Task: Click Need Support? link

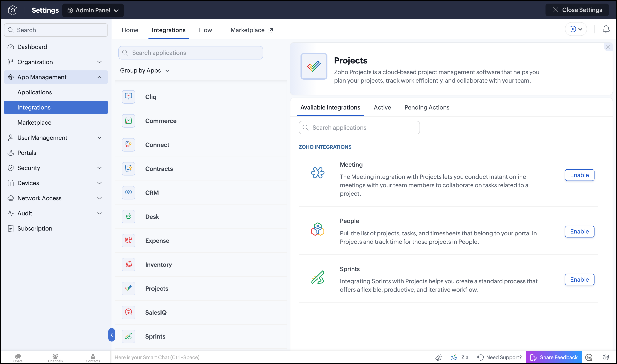Action: click(499, 357)
